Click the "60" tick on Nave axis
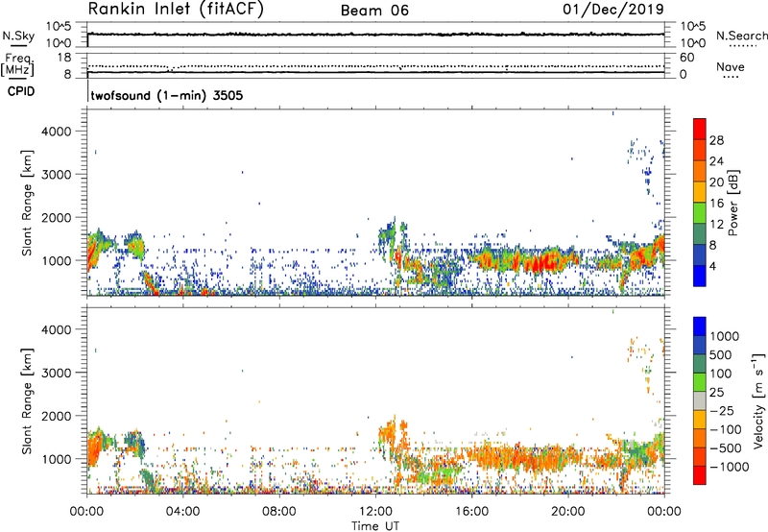The height and width of the screenshot is (532, 768). click(686, 58)
